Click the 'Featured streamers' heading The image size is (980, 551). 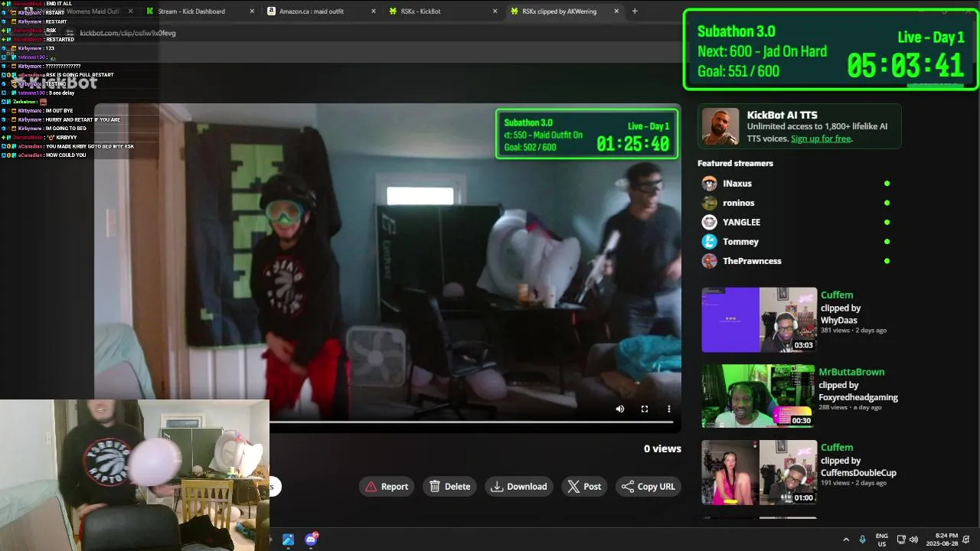735,163
